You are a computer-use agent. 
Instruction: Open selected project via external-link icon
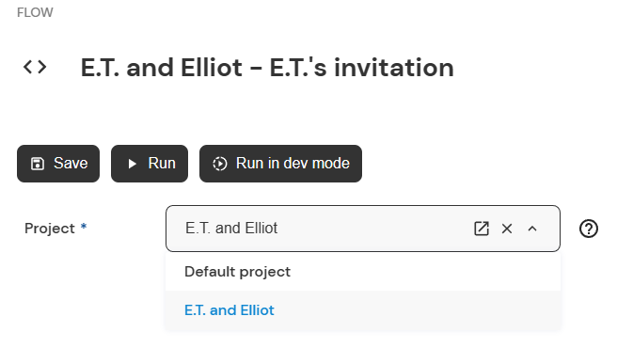pos(482,229)
